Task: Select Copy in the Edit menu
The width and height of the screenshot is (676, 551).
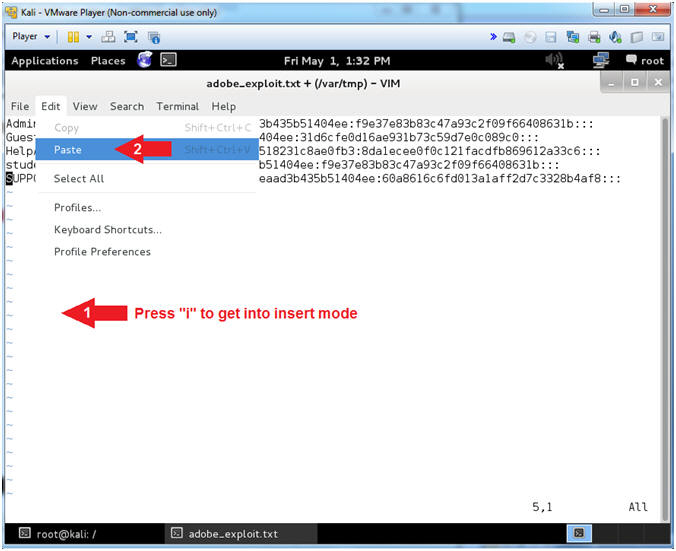Action: coord(147,128)
